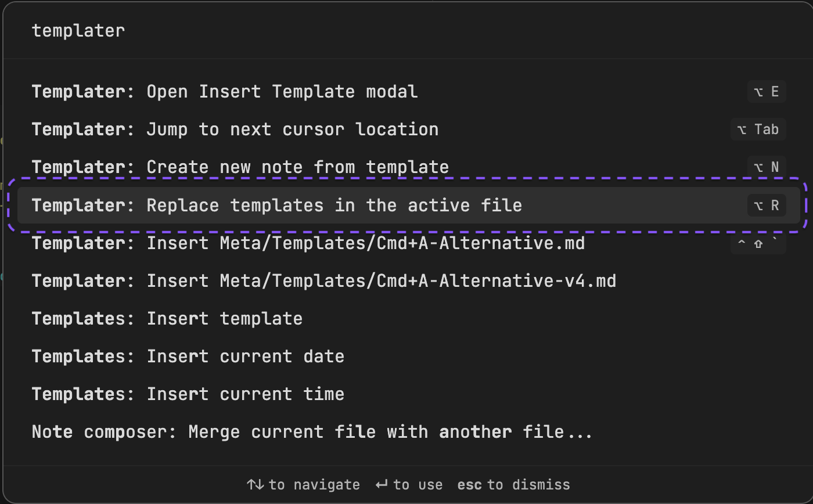The height and width of the screenshot is (504, 813).
Task: Click the "to dismiss" hint text
Action: (x=528, y=484)
